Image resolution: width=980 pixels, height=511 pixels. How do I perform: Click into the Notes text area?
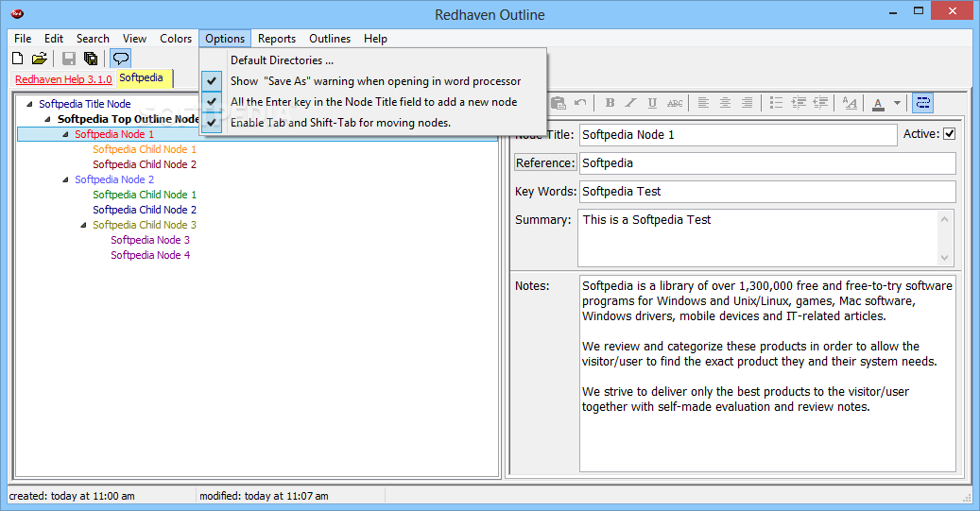click(x=767, y=373)
